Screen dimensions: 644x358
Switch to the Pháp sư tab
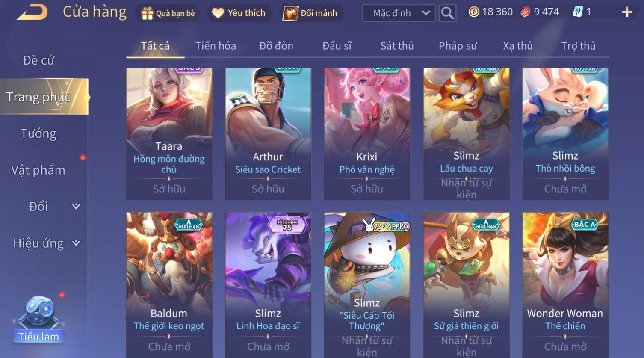pyautogui.click(x=458, y=46)
